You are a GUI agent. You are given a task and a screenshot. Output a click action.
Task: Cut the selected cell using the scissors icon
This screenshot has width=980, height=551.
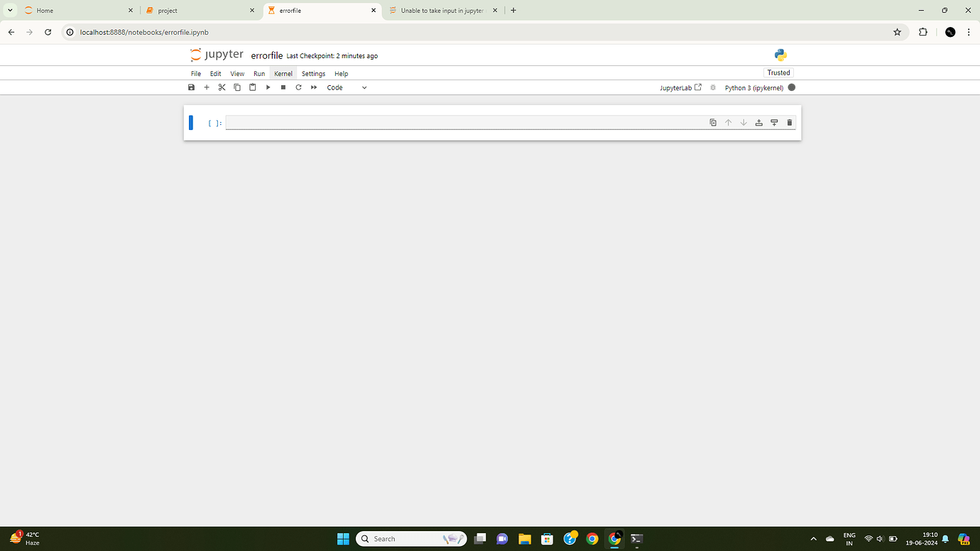pyautogui.click(x=222, y=87)
